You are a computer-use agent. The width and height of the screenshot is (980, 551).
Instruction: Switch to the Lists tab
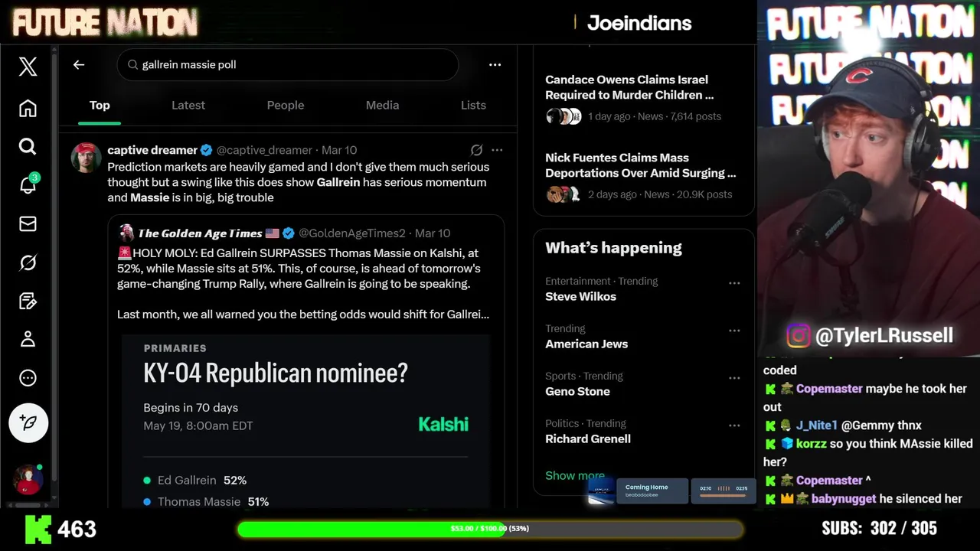tap(473, 106)
